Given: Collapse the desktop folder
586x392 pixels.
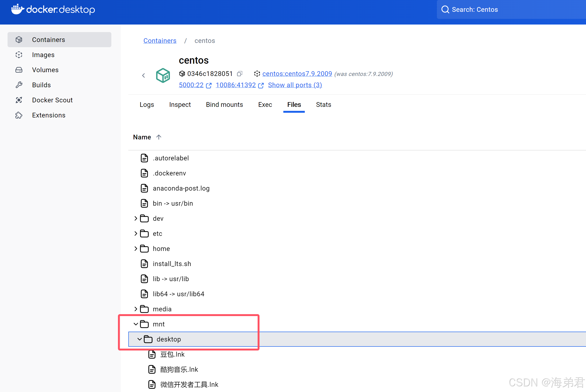Looking at the screenshot, I should click(139, 339).
